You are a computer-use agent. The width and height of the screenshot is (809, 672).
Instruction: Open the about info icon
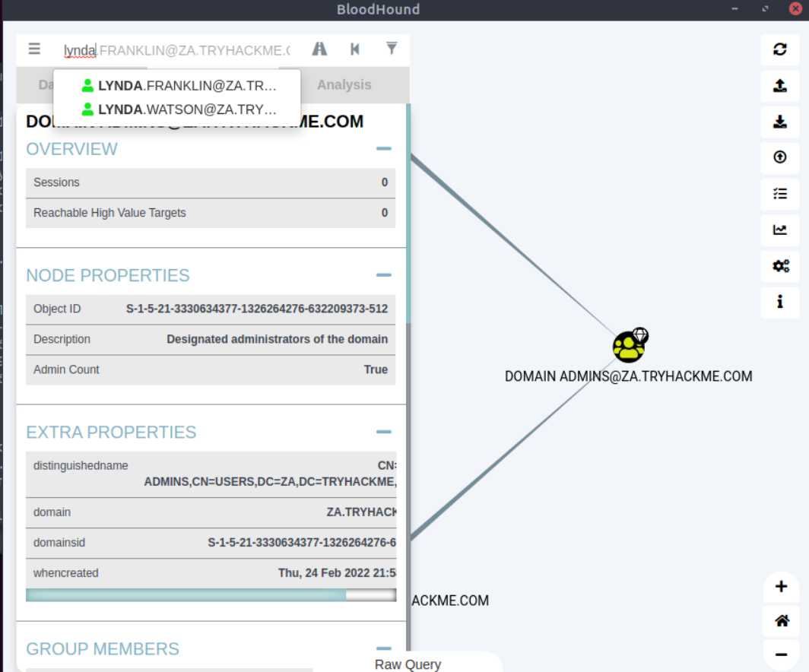coord(779,302)
